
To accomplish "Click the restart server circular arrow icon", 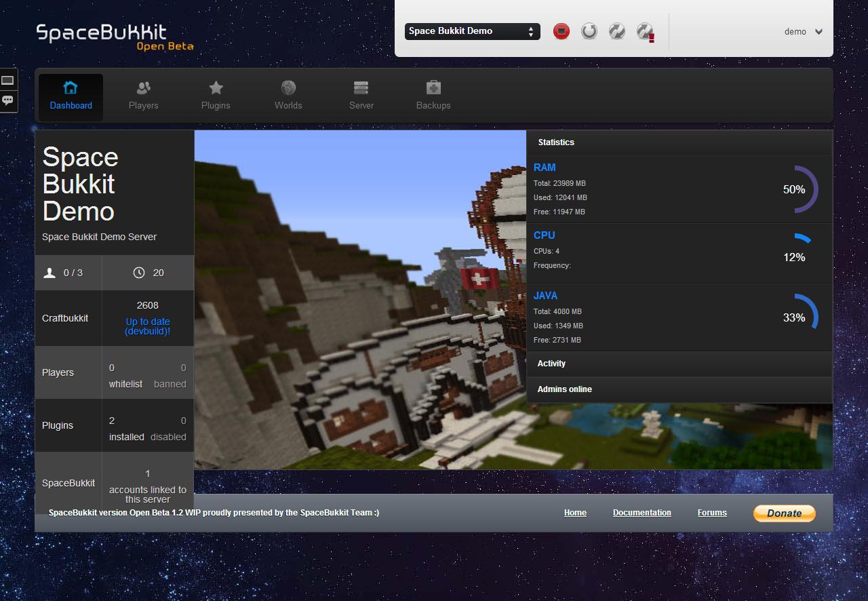I will pos(589,31).
